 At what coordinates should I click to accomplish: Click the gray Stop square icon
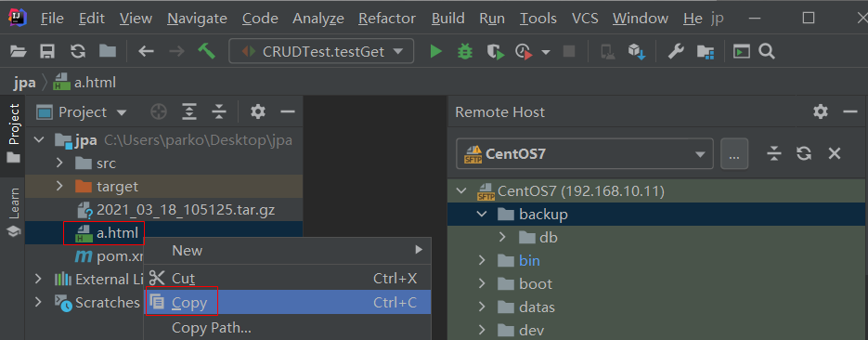(x=568, y=51)
